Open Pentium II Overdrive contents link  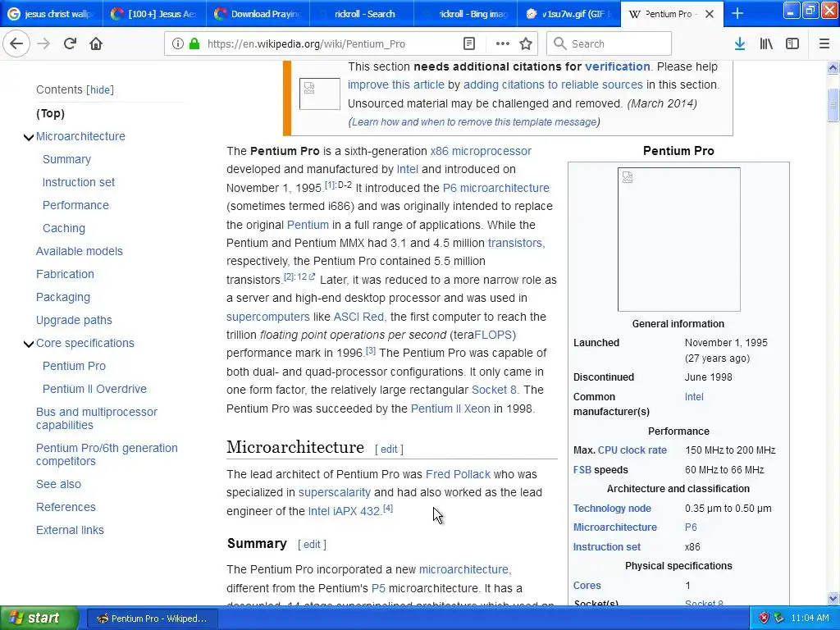tap(94, 389)
